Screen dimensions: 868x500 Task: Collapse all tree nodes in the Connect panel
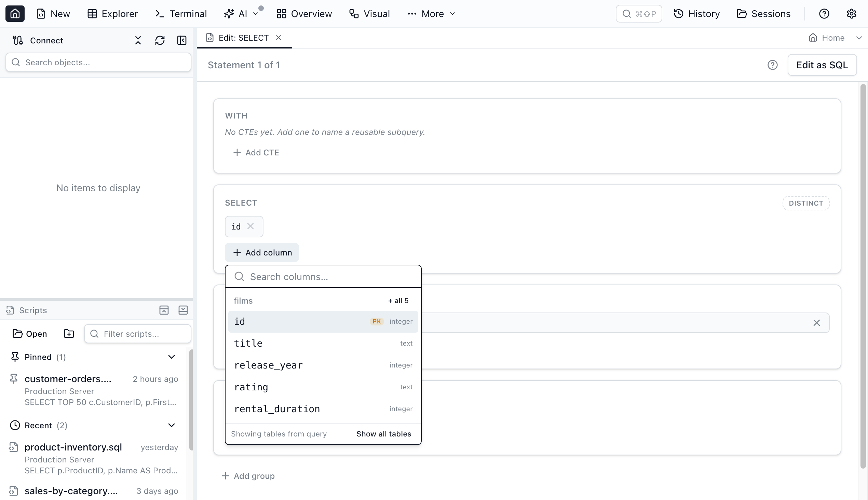pos(138,41)
